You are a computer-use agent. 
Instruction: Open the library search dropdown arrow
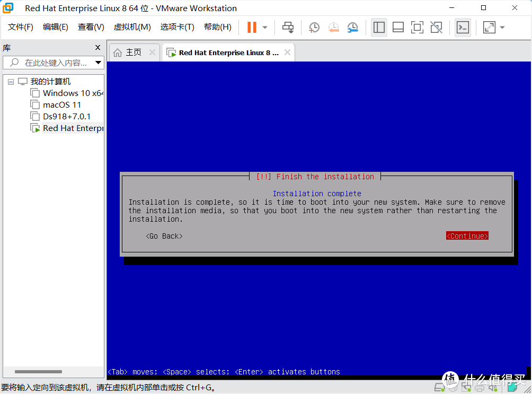98,63
